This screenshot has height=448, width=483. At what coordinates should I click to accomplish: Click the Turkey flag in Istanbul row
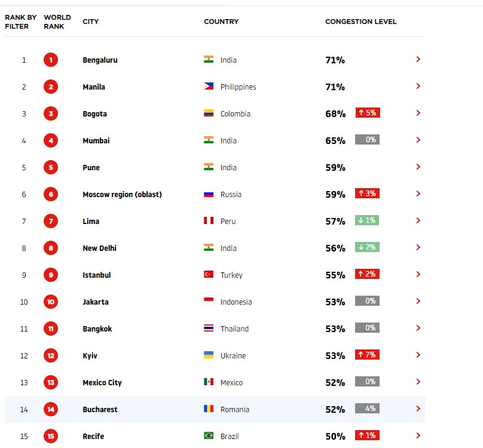pyautogui.click(x=209, y=275)
